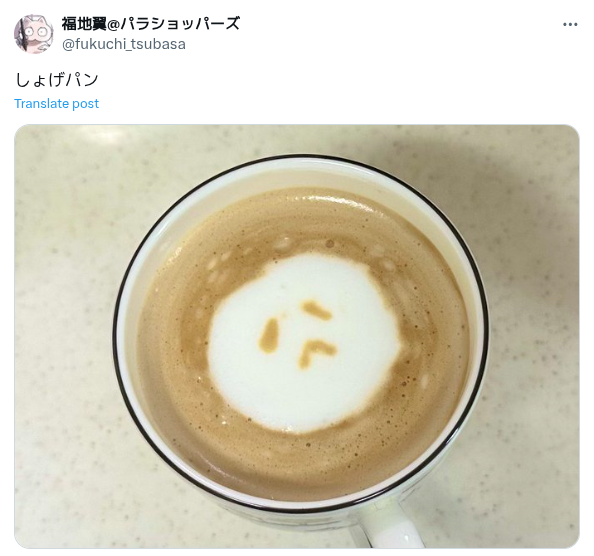Click the right eyebrow of foam face
Viewport: 594px width, 556px height.
tap(317, 310)
